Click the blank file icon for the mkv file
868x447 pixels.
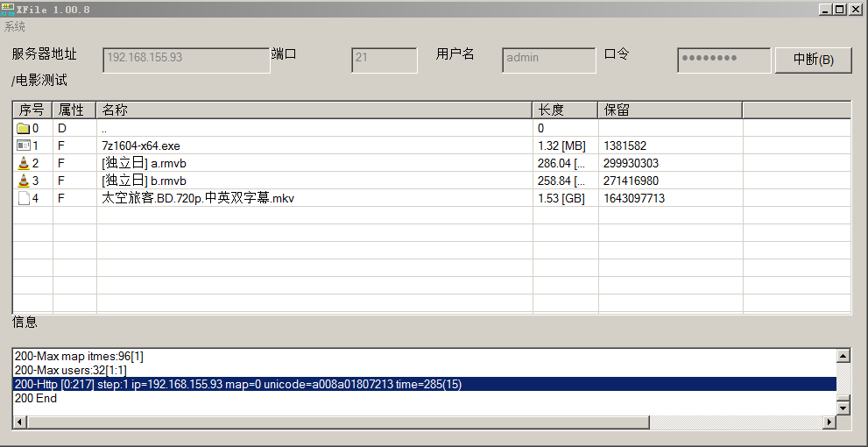tap(24, 198)
